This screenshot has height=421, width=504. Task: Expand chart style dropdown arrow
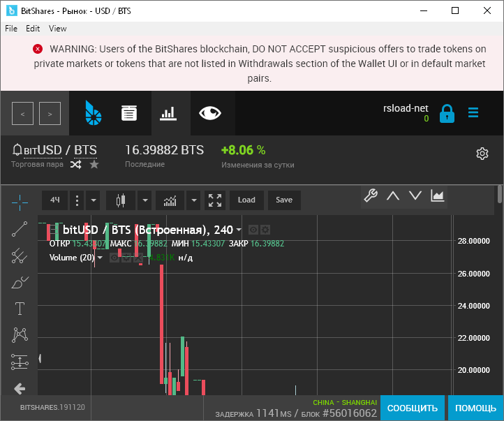pos(145,200)
